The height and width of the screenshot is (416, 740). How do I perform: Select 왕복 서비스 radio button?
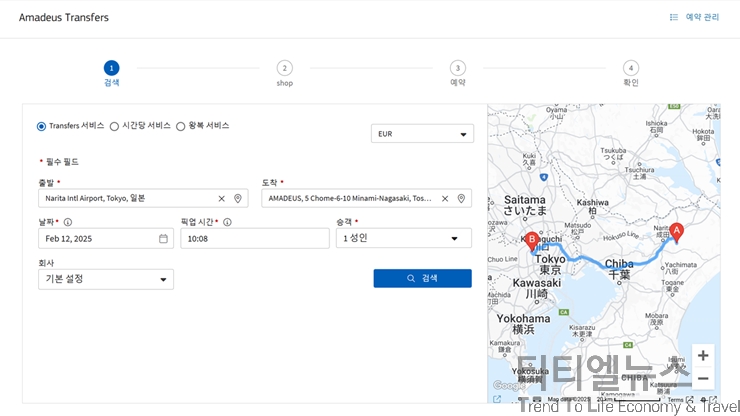[180, 127]
